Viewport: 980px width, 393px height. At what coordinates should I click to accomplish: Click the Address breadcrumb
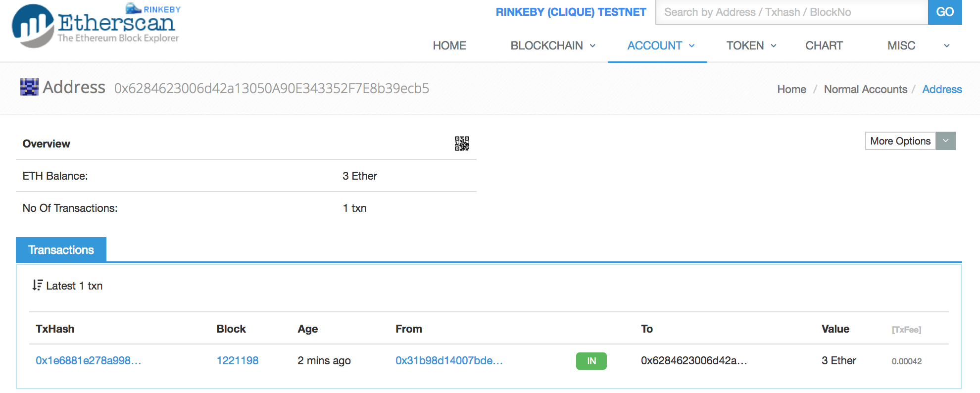(942, 89)
